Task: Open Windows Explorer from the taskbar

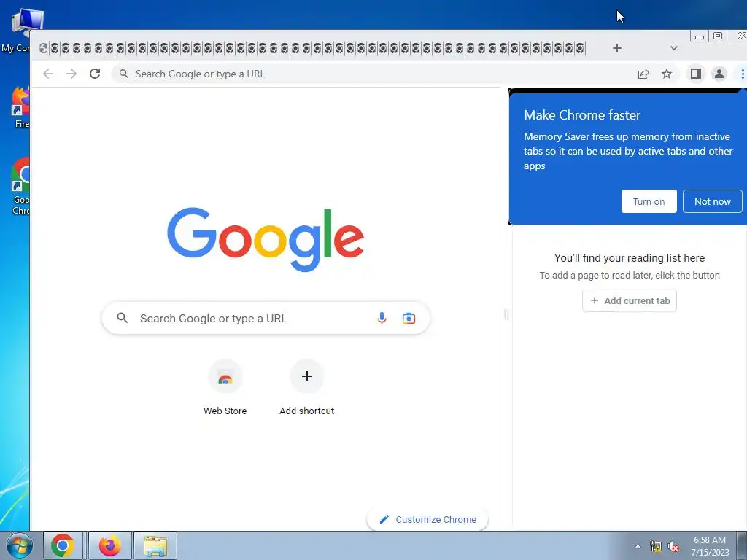Action: pyautogui.click(x=155, y=545)
